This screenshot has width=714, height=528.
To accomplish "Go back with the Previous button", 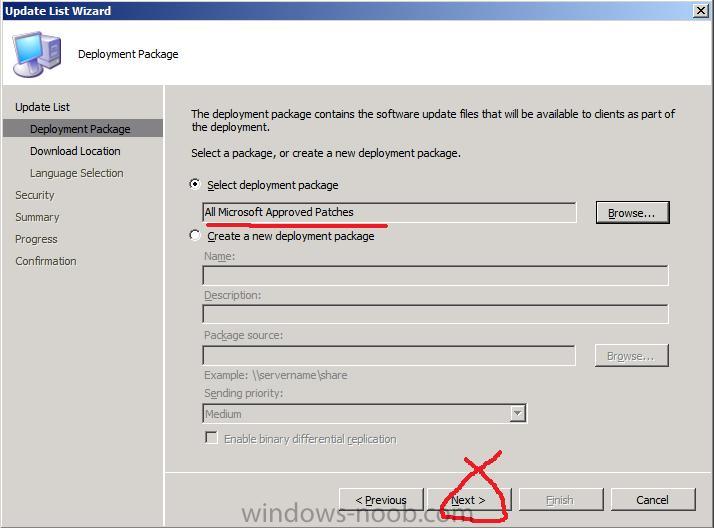I will tap(381, 500).
